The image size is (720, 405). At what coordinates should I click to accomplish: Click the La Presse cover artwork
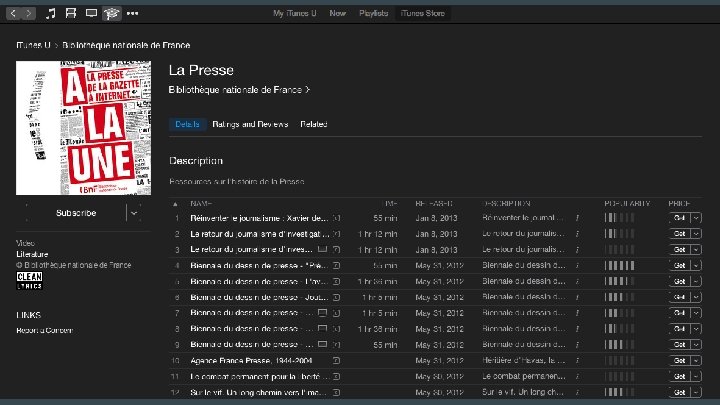pyautogui.click(x=84, y=128)
